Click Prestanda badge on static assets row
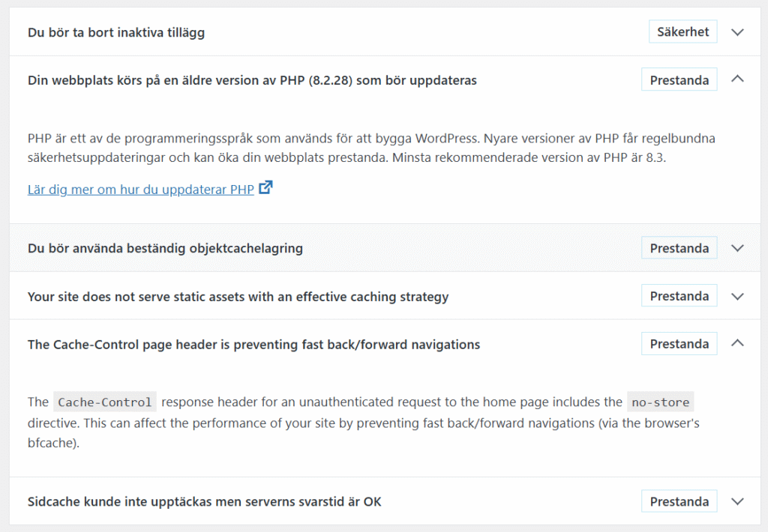Image resolution: width=768 pixels, height=532 pixels. coord(679,296)
